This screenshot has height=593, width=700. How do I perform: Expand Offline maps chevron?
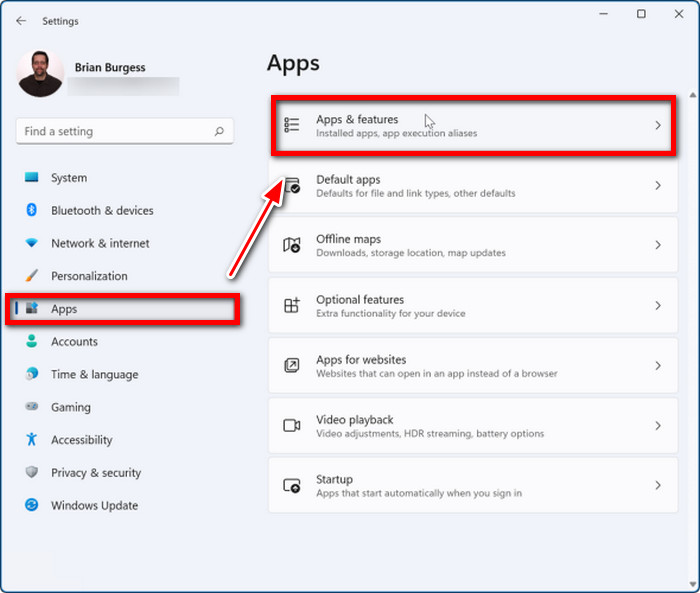tap(658, 245)
